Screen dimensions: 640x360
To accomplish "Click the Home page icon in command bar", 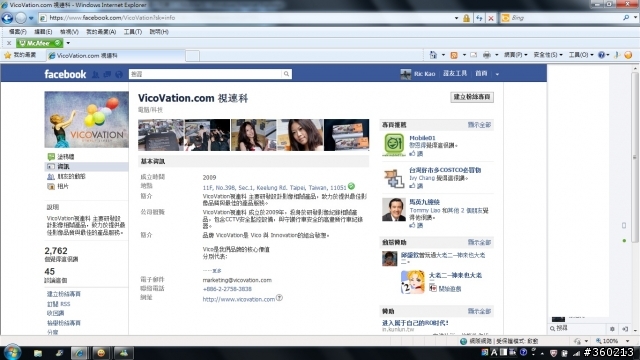I will coord(433,55).
